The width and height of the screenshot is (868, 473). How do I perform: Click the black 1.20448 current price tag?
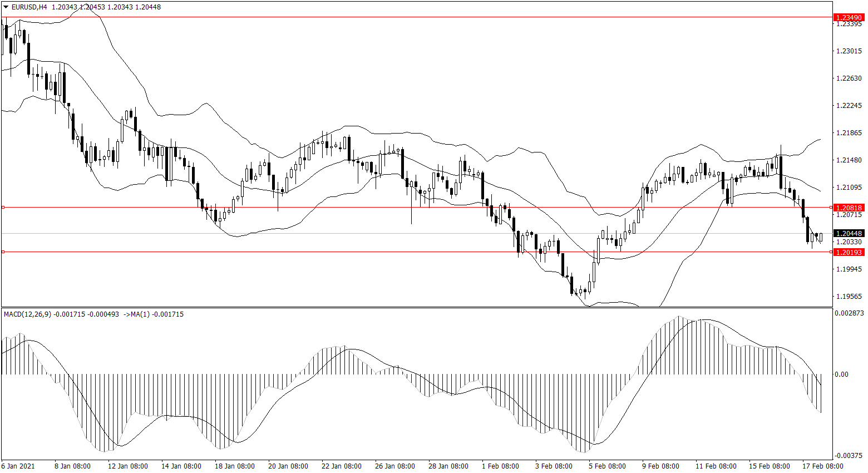click(849, 233)
